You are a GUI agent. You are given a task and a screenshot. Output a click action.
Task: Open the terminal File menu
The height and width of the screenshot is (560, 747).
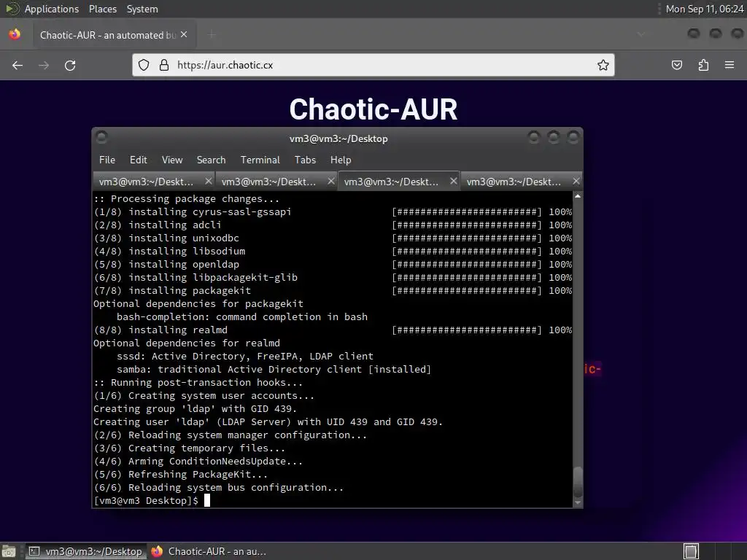[x=107, y=160]
